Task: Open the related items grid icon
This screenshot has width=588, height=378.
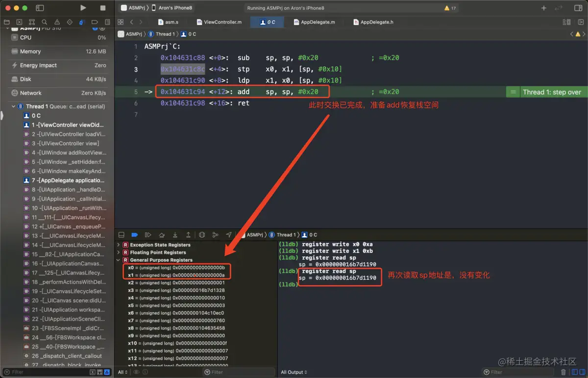Action: 121,22
